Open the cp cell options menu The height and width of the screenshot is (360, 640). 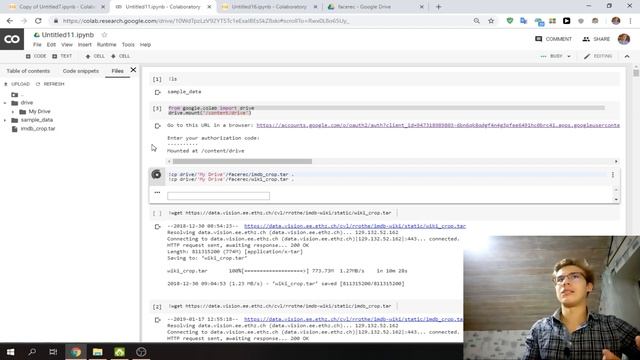pyautogui.click(x=613, y=175)
